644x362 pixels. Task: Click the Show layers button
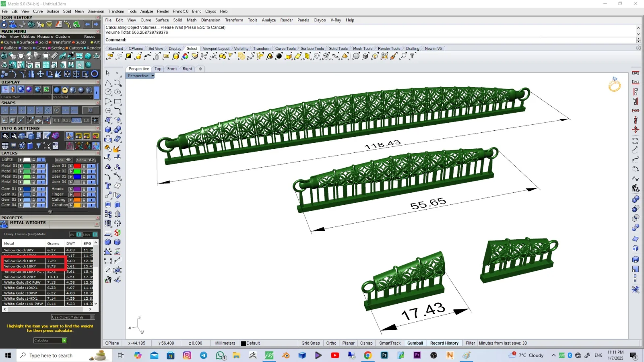pos(85,160)
